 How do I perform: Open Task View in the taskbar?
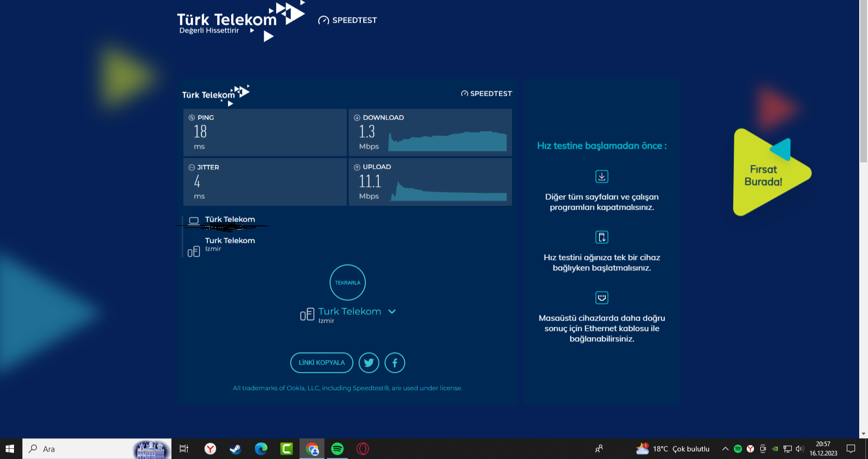click(184, 449)
